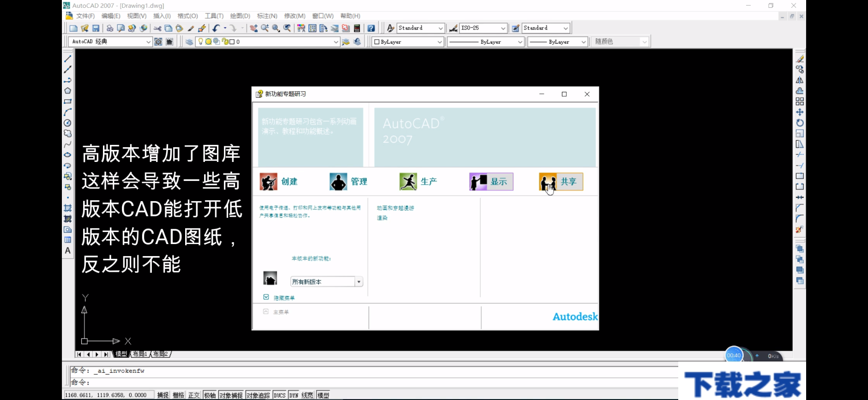The width and height of the screenshot is (868, 400).
Task: Select the Move tool
Action: (x=800, y=112)
